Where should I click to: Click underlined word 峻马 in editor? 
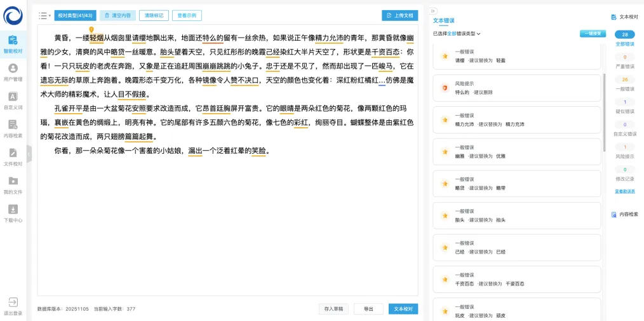pos(386,65)
